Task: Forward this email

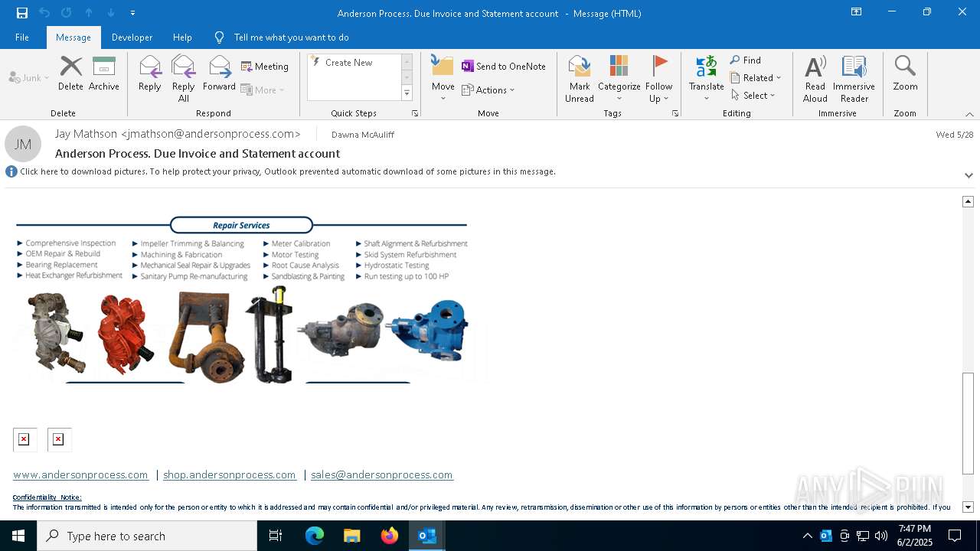Action: (219, 73)
